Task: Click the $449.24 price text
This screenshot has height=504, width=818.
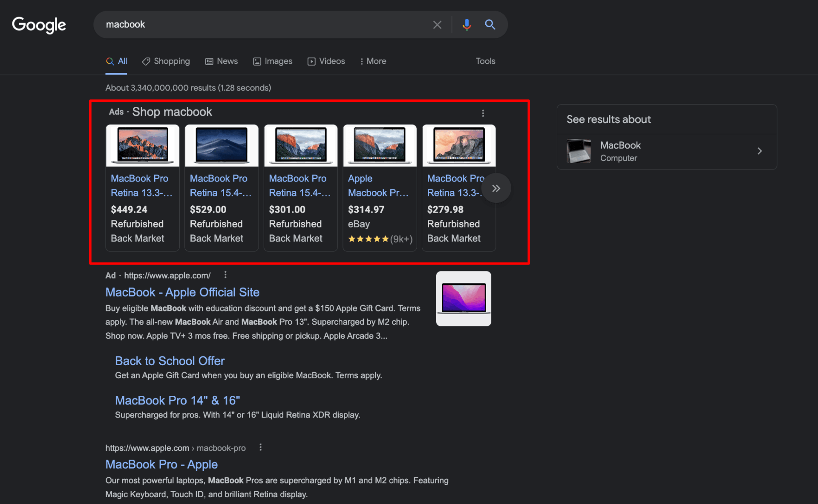Action: point(129,210)
